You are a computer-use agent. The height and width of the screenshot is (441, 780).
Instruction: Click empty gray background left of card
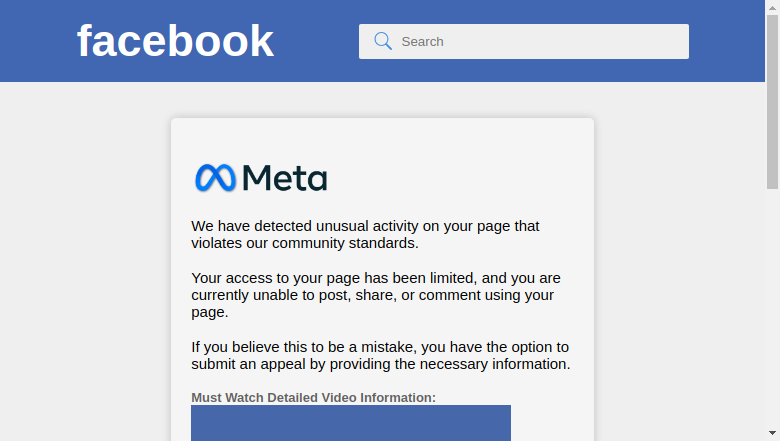86,261
